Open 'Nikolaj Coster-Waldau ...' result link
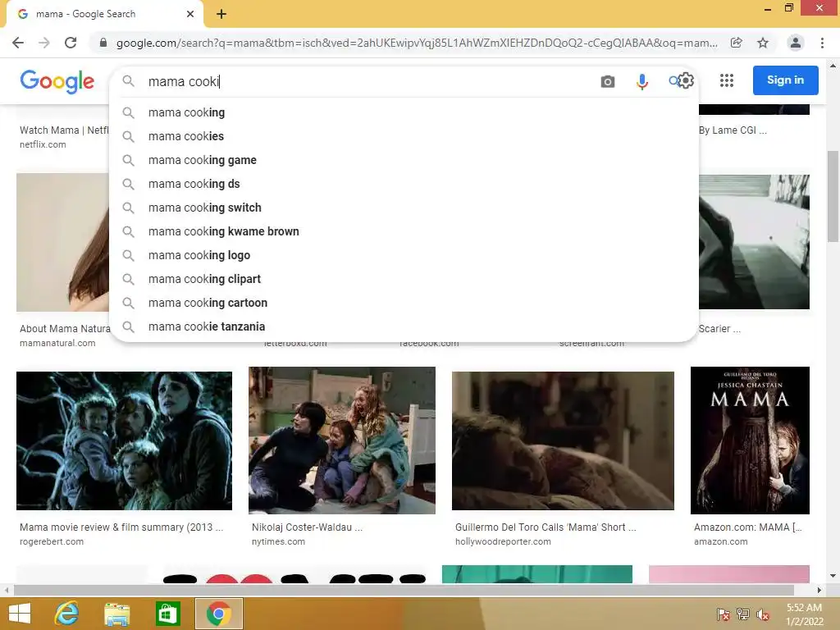 pos(307,527)
